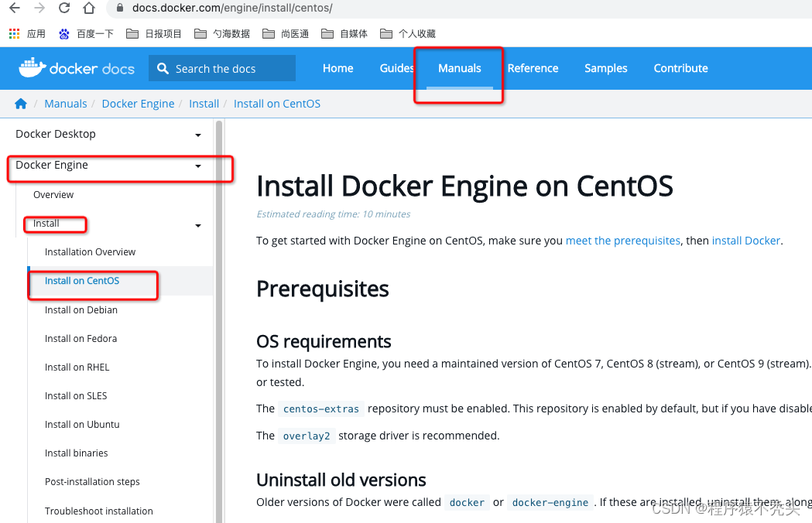This screenshot has height=523, width=812.
Task: Open Post-installation steps page
Action: coord(92,482)
